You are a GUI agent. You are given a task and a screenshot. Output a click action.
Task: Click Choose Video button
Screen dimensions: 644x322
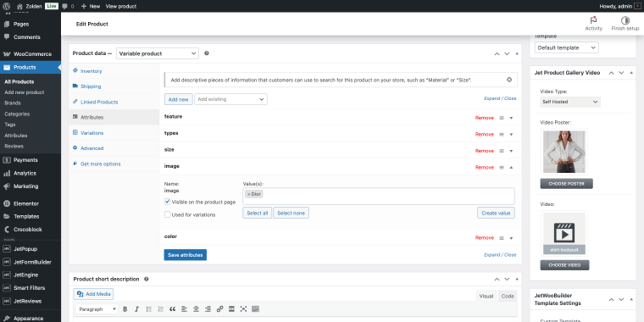pos(564,265)
